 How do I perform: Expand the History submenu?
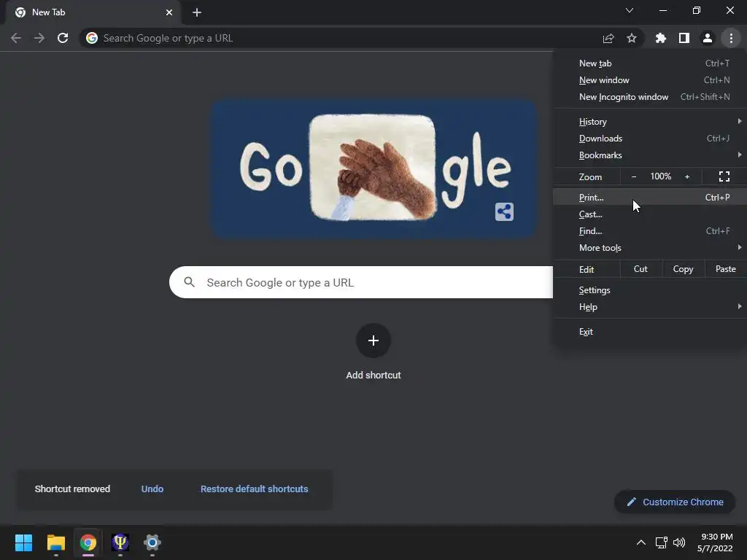click(x=650, y=122)
